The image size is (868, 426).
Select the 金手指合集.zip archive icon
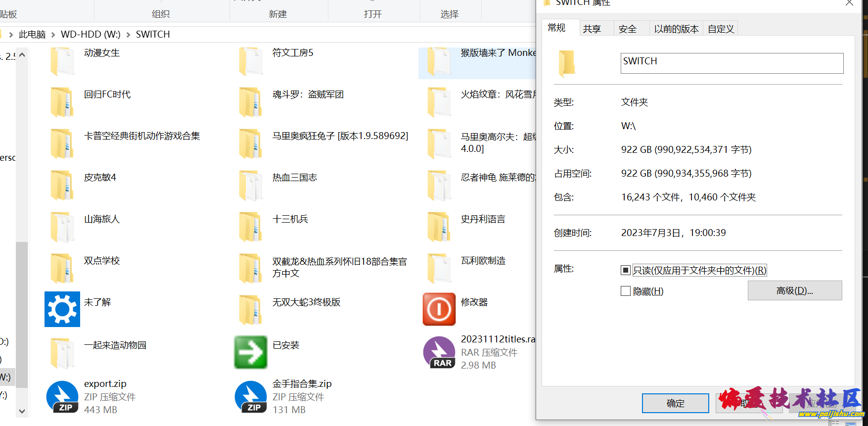[x=251, y=397]
